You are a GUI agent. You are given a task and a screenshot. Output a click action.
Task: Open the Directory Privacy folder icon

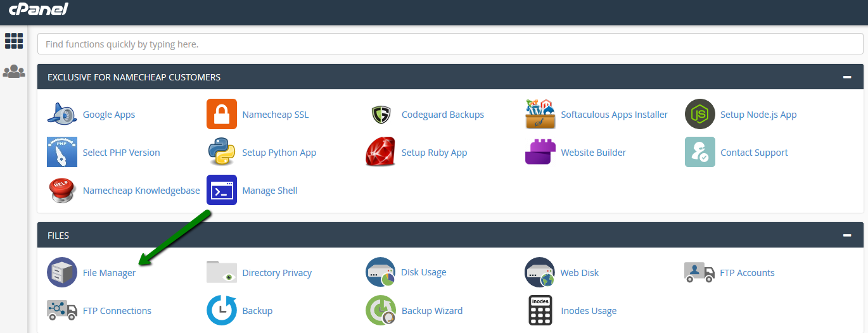[x=222, y=273]
